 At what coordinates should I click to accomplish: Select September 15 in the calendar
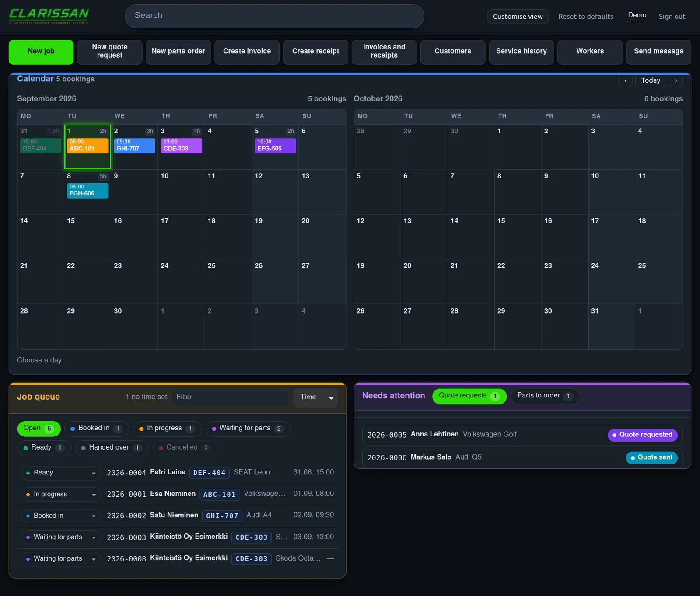[87, 236]
